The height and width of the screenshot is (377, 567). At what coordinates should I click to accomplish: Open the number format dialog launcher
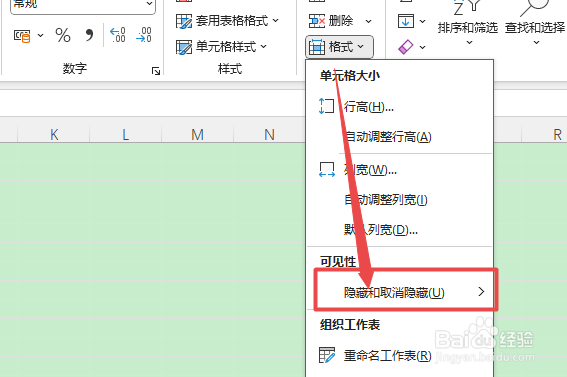coord(156,71)
